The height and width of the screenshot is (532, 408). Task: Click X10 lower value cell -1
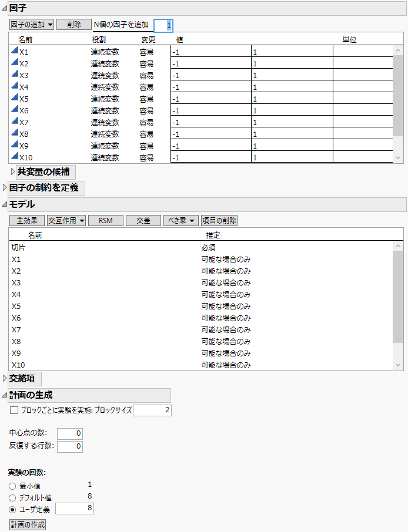(x=211, y=157)
